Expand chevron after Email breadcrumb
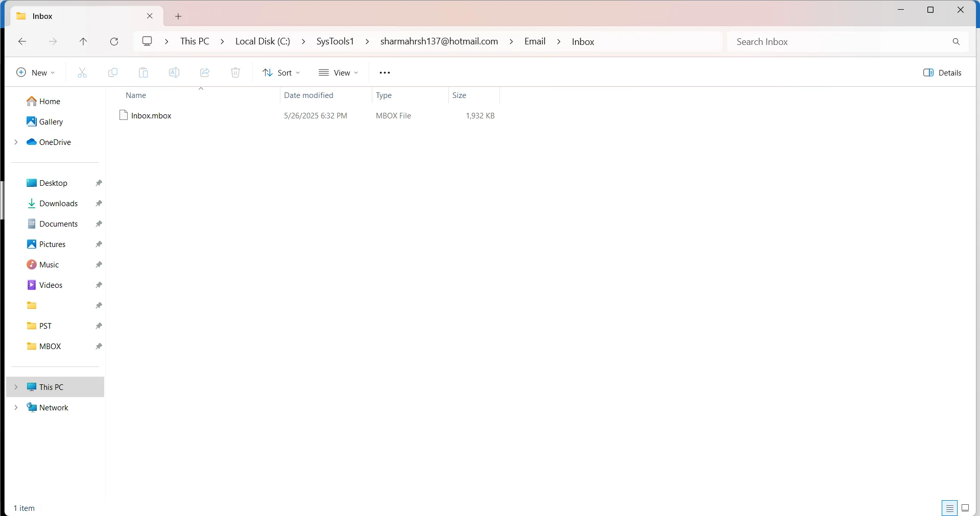 tap(559, 41)
